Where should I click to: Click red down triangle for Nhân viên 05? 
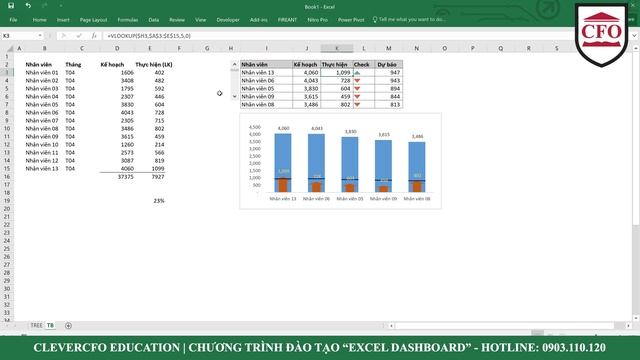358,89
